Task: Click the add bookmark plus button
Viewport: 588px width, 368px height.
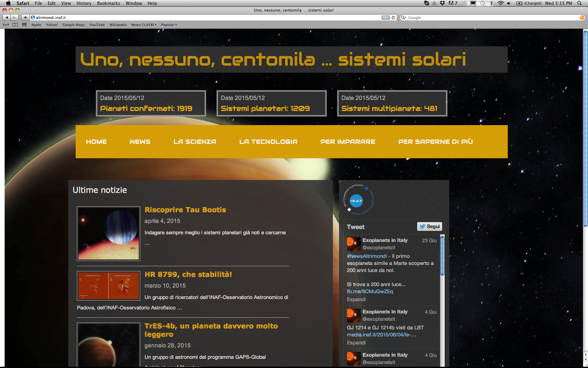Action: point(25,17)
